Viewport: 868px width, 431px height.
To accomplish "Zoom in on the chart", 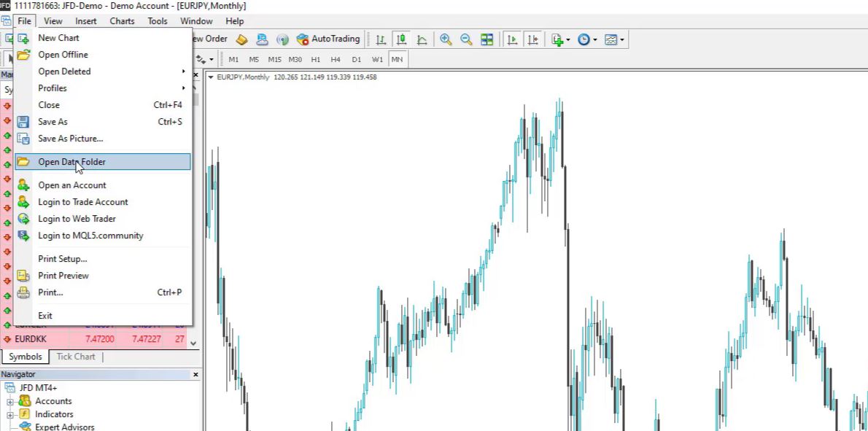I will pyautogui.click(x=446, y=39).
